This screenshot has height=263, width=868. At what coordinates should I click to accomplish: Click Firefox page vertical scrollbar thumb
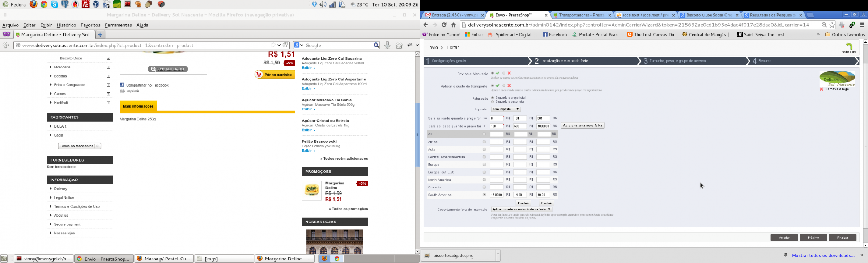[x=417, y=135]
